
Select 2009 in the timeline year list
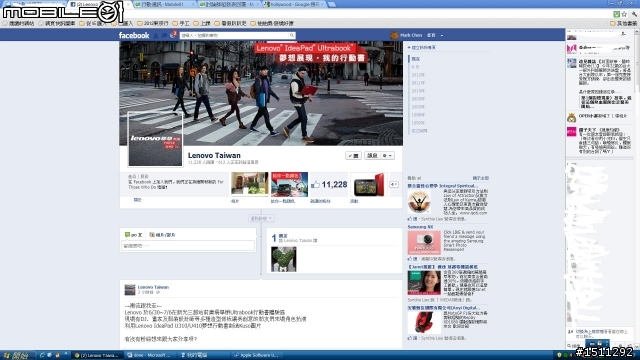pyautogui.click(x=418, y=99)
